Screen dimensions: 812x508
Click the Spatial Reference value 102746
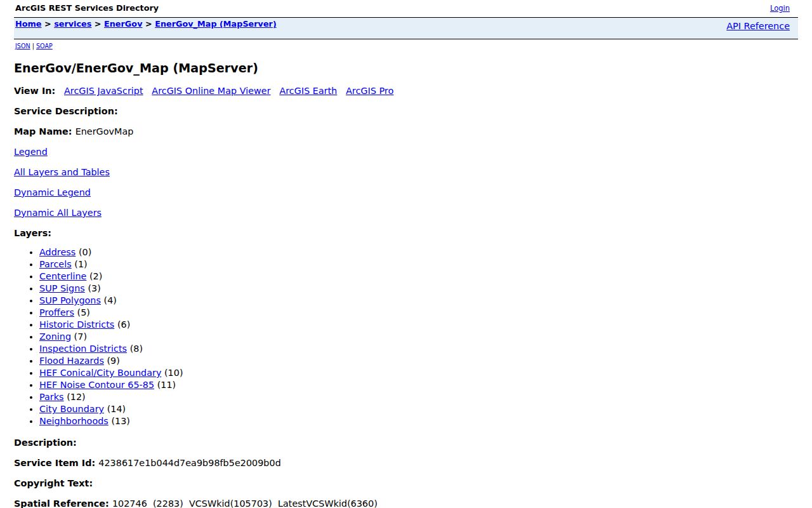pyautogui.click(x=129, y=504)
